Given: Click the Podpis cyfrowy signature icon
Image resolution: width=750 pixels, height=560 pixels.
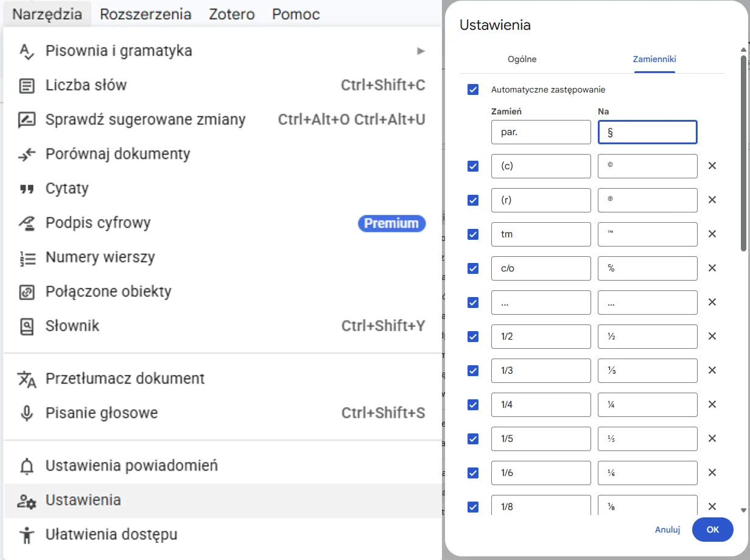Looking at the screenshot, I should pyautogui.click(x=26, y=223).
